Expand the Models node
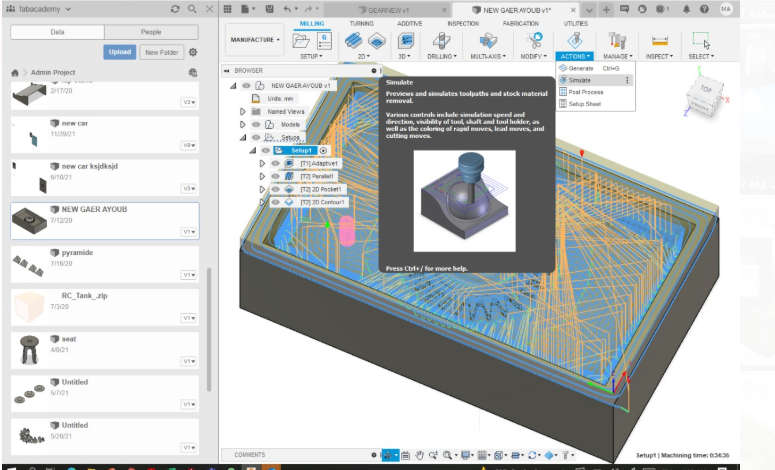The width and height of the screenshot is (775, 470). [x=243, y=125]
